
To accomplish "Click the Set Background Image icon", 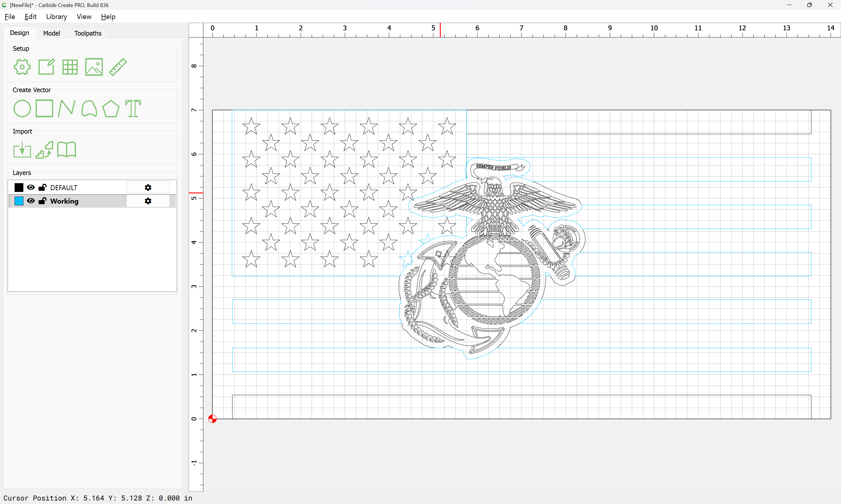I will coord(94,67).
